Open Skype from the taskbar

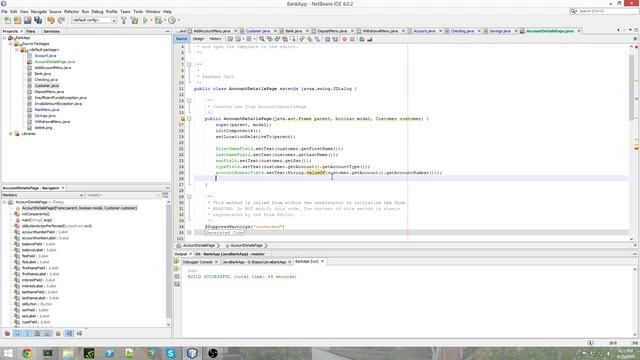click(171, 353)
